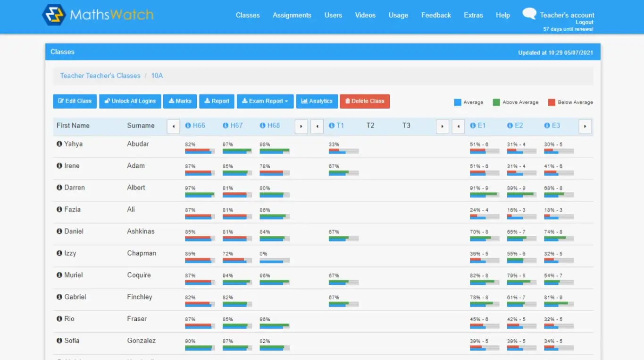Click the info icon beside the E2 column

(510, 125)
